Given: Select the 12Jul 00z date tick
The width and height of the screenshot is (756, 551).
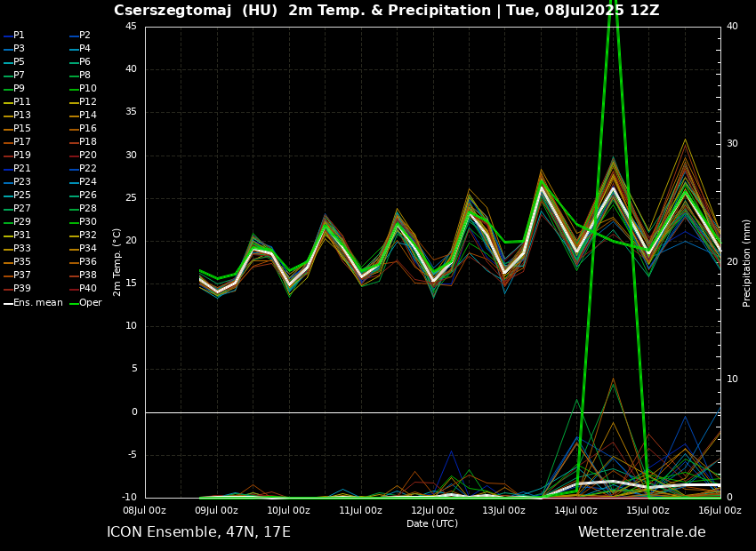Looking at the screenshot, I should tap(432, 510).
